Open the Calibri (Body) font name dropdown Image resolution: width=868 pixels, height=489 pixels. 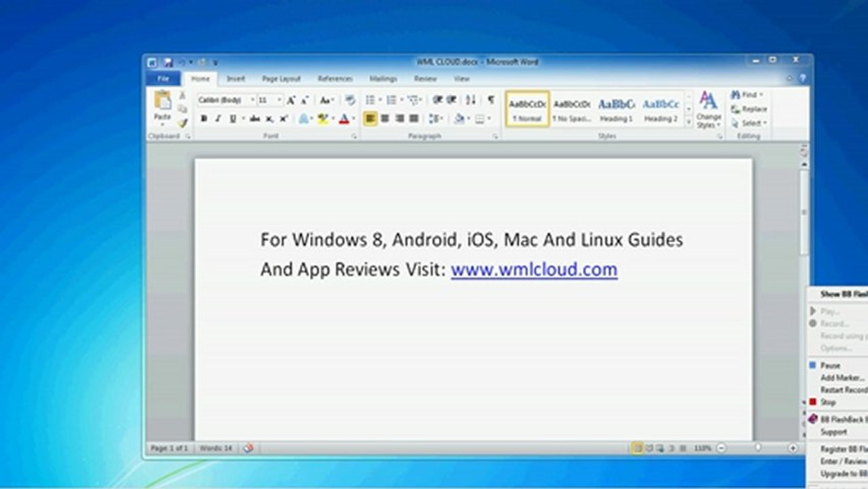pos(252,100)
